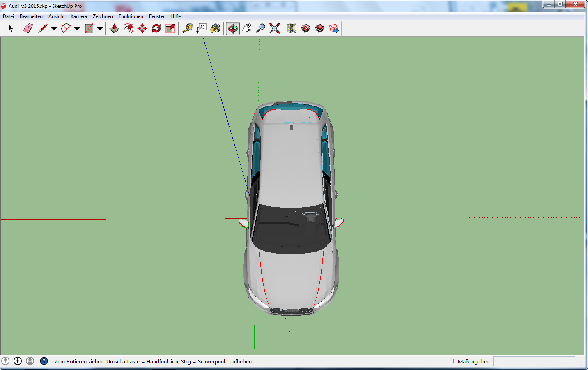Screen dimensions: 588x370
Task: Select the Eraser tool
Action: tap(28, 28)
